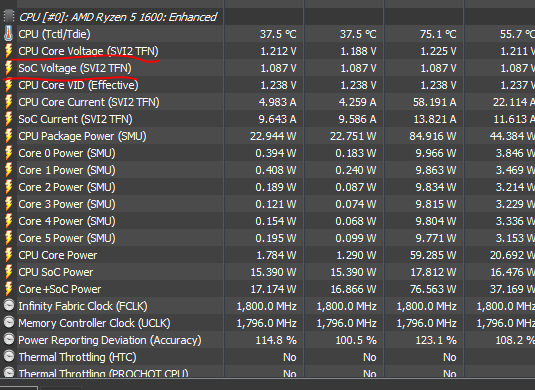Click the 59.285 W CPU Core Power value
The image size is (535, 390).
click(x=433, y=255)
